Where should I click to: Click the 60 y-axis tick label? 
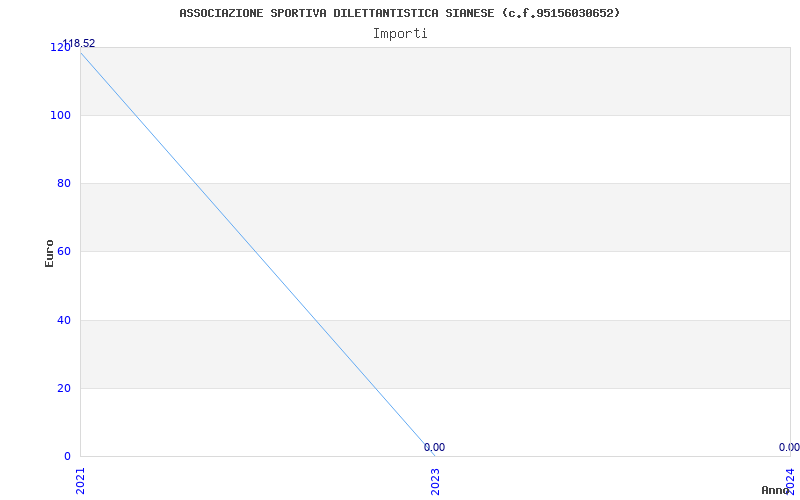(64, 252)
